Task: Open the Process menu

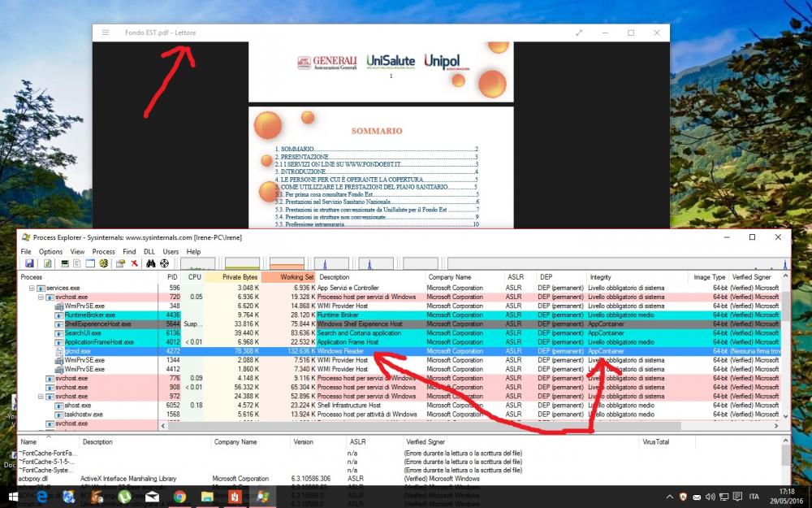Action: (x=103, y=252)
